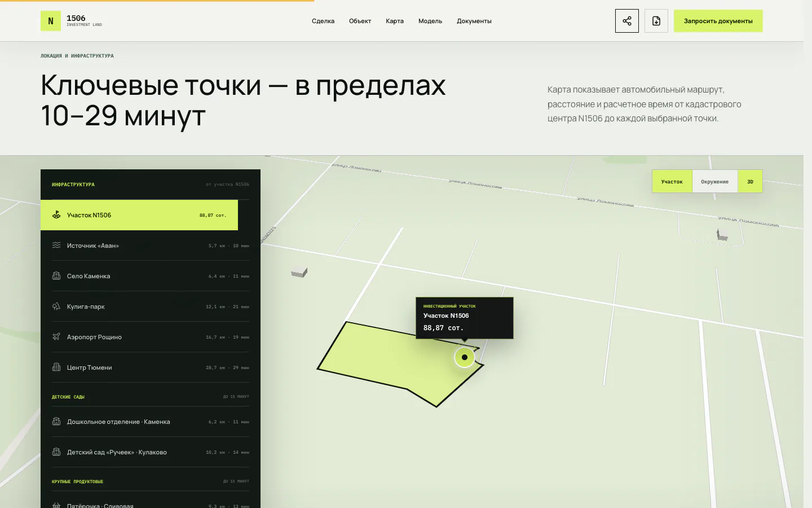Click the document download icon button
Image resolution: width=812 pixels, height=508 pixels.
click(656, 21)
